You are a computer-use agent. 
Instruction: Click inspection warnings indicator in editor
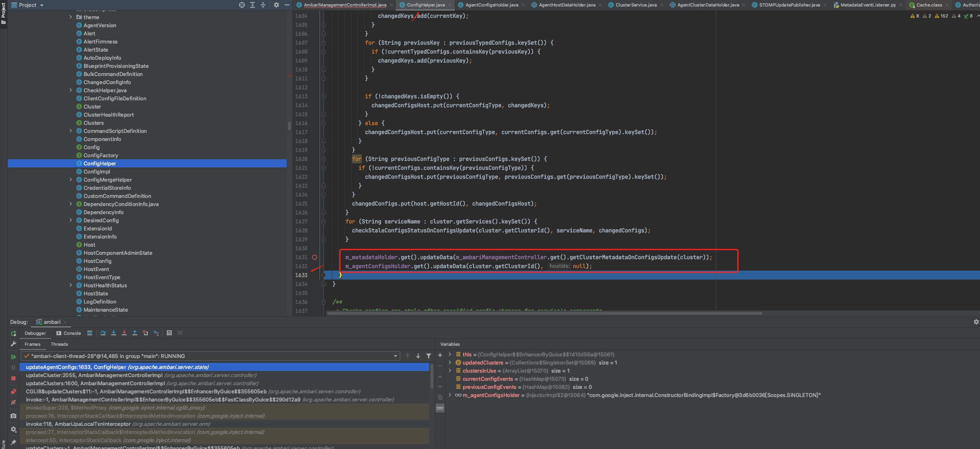[942, 16]
